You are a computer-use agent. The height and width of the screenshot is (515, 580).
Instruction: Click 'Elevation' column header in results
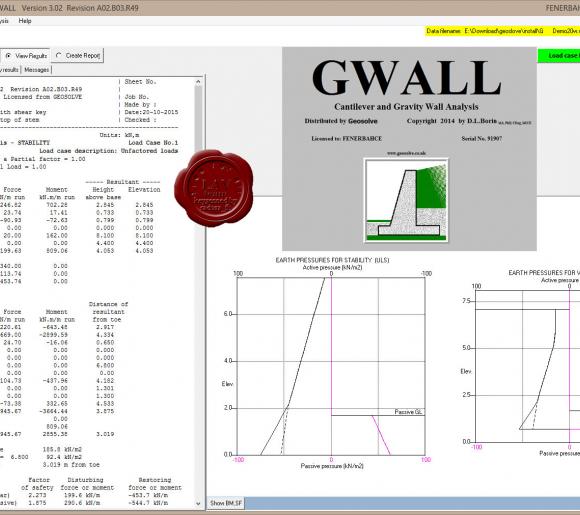144,189
